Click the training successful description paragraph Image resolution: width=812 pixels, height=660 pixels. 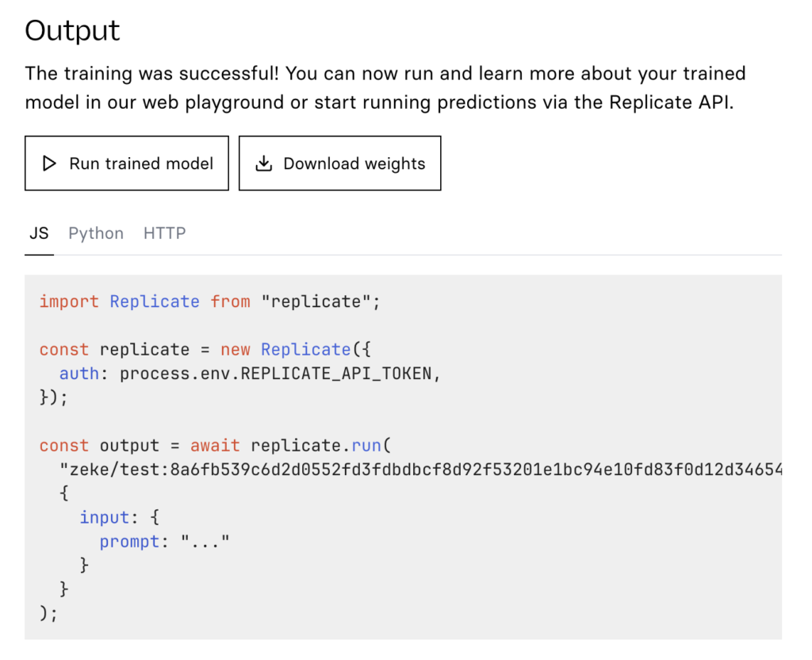coord(385,87)
